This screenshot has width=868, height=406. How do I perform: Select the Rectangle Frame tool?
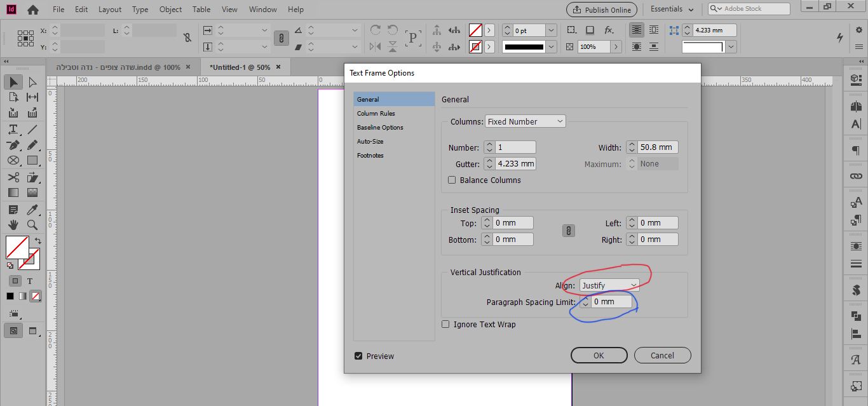[13, 160]
